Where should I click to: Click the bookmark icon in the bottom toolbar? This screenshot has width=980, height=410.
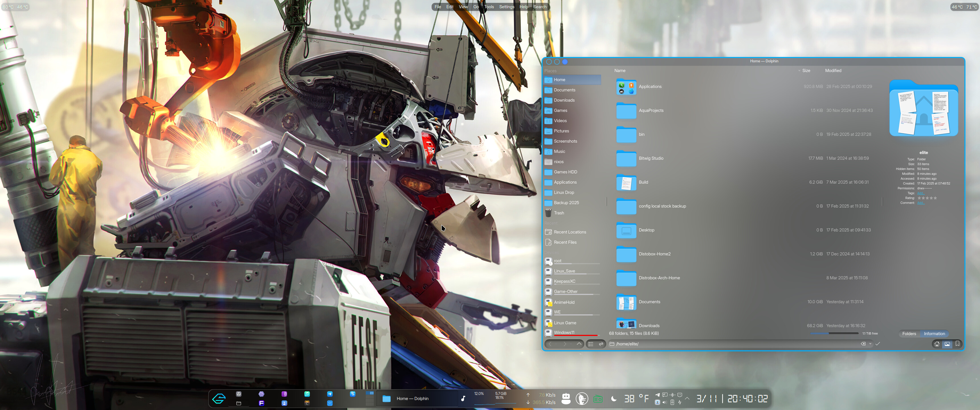[x=957, y=344]
